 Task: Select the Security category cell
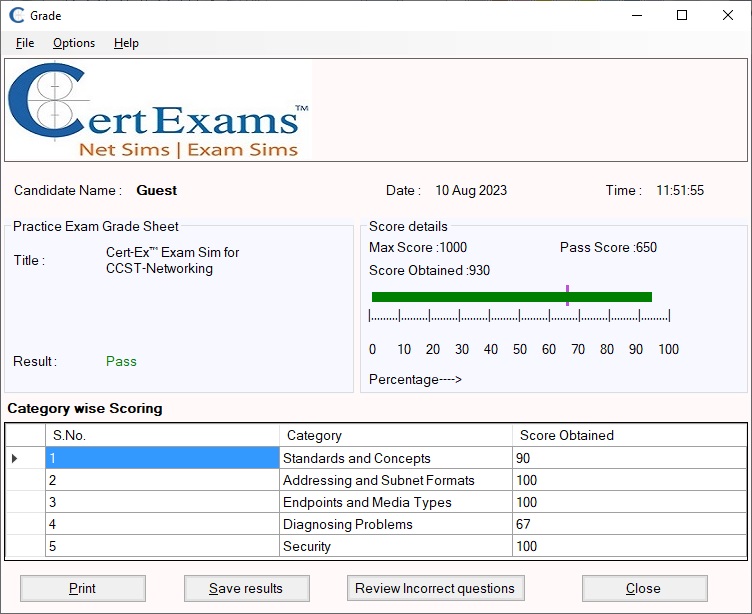[396, 546]
